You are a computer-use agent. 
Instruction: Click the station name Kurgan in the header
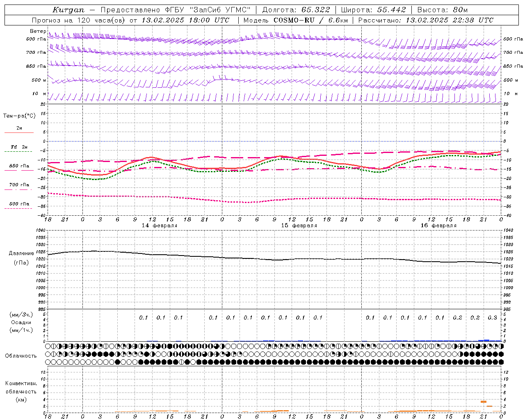(x=68, y=10)
